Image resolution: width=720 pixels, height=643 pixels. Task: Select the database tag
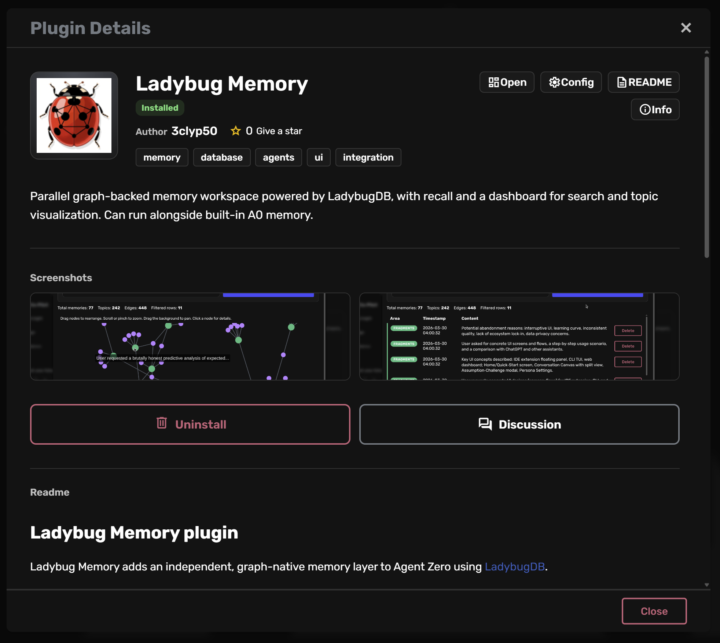pyautogui.click(x=221, y=158)
